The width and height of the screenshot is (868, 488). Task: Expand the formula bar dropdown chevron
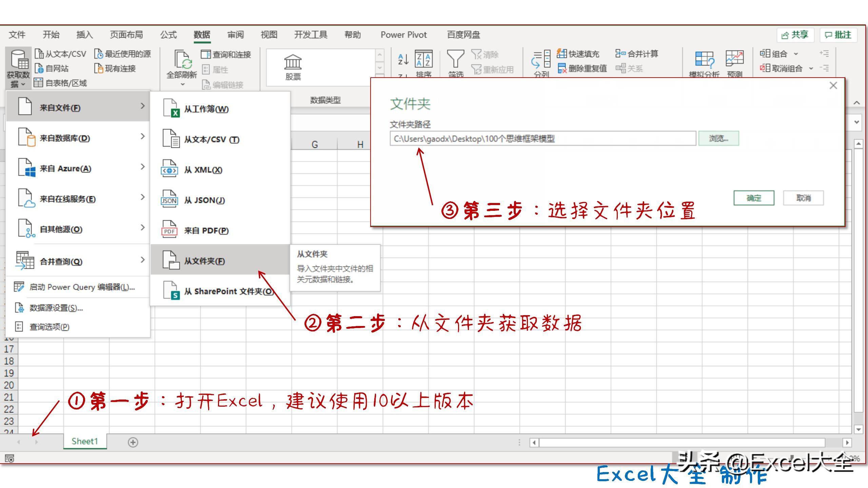point(857,122)
